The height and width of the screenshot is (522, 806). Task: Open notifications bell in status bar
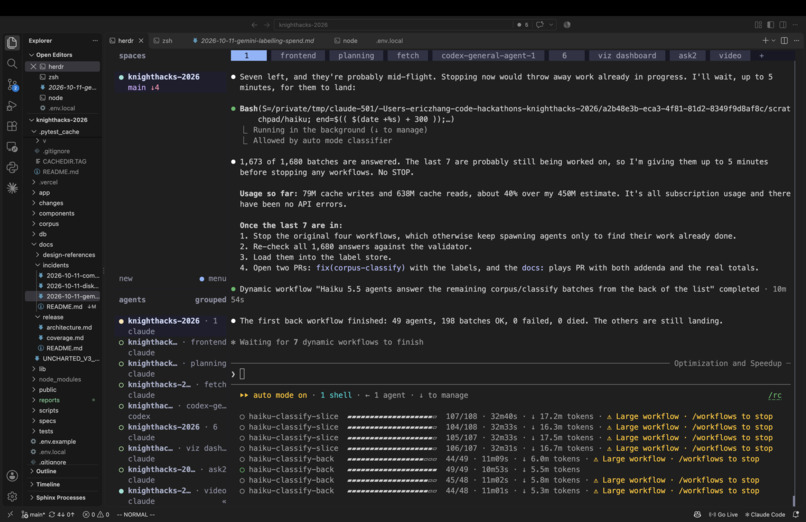[796, 514]
